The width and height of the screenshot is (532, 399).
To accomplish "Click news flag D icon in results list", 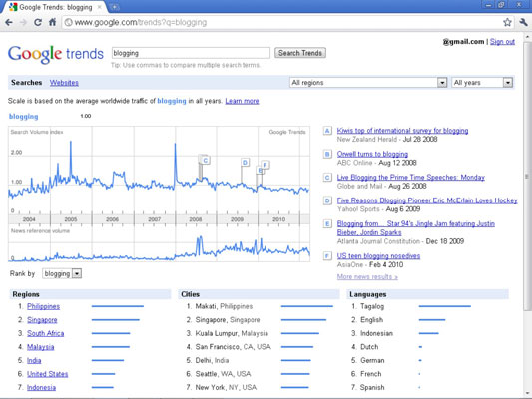I will 327,200.
